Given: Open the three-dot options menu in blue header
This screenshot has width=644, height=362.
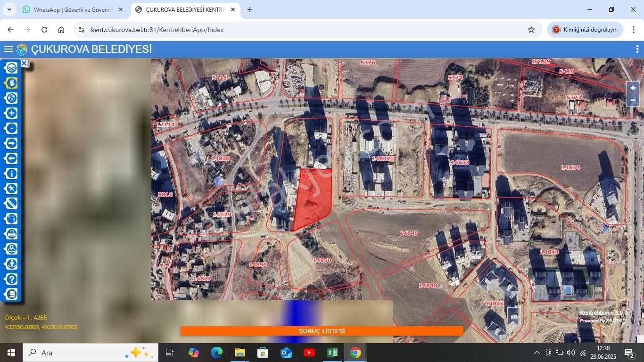Looking at the screenshot, I should [637, 49].
